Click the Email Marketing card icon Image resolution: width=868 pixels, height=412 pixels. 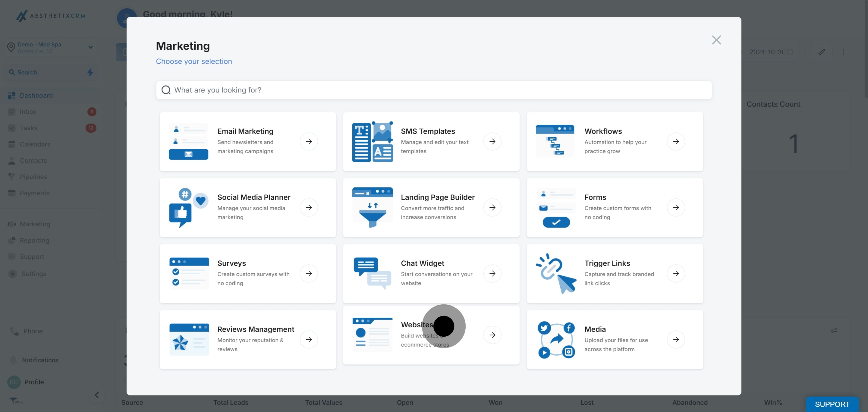[188, 141]
